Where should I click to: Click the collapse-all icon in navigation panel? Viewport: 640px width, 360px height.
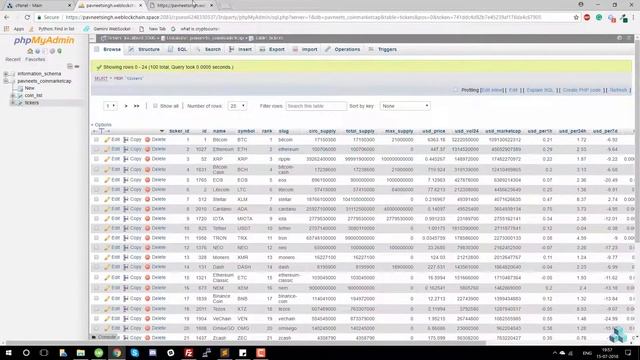point(70,67)
